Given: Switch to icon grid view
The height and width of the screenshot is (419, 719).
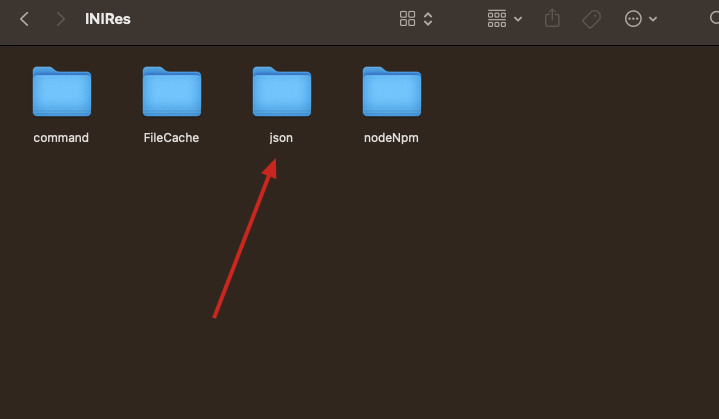Looking at the screenshot, I should pyautogui.click(x=407, y=19).
